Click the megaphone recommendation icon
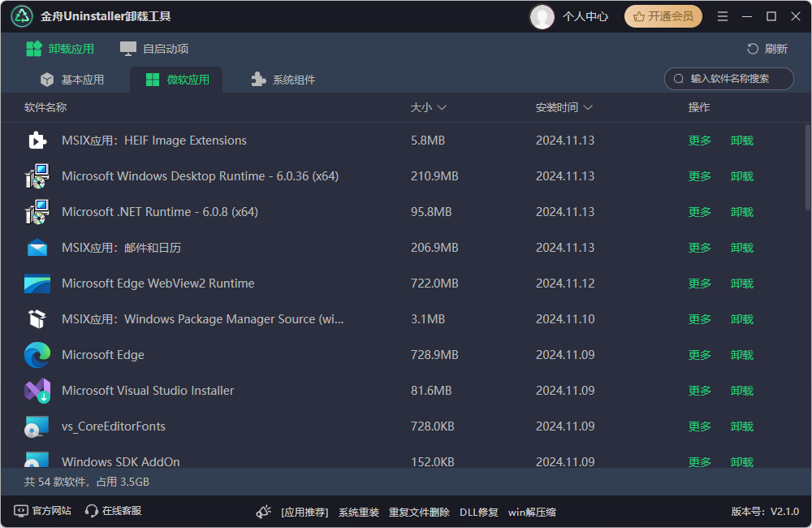 tap(264, 512)
